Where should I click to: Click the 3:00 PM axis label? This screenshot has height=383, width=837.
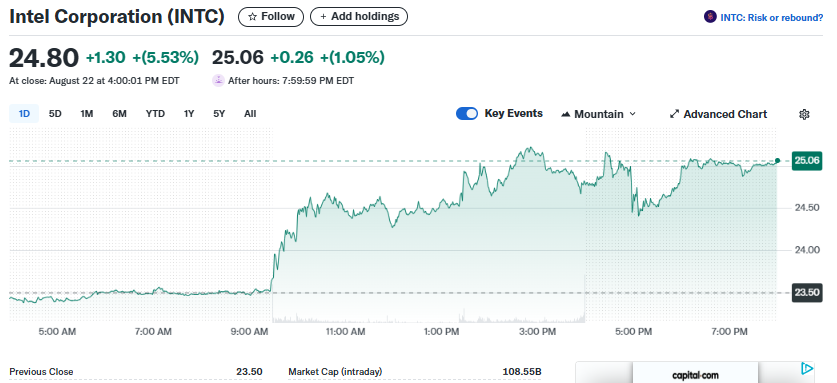click(538, 332)
